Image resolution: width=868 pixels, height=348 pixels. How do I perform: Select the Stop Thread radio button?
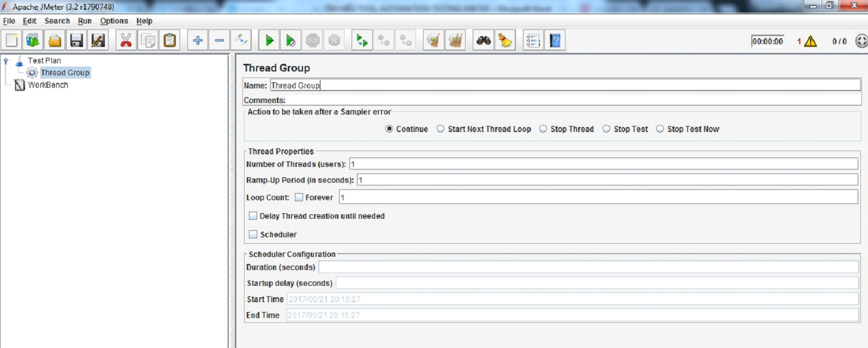click(x=543, y=129)
